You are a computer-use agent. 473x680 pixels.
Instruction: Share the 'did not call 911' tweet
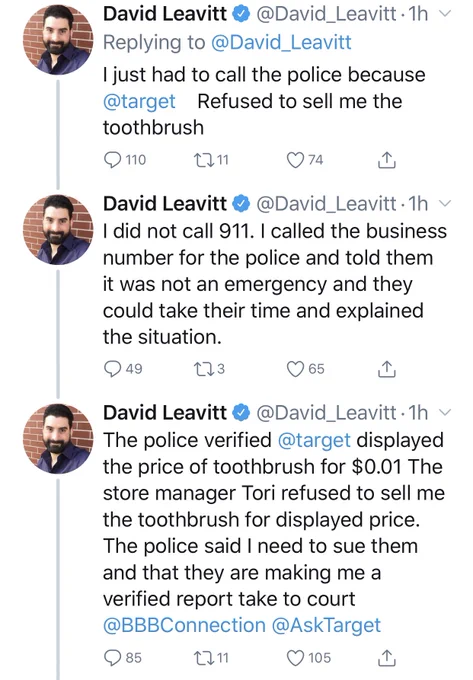click(x=386, y=369)
